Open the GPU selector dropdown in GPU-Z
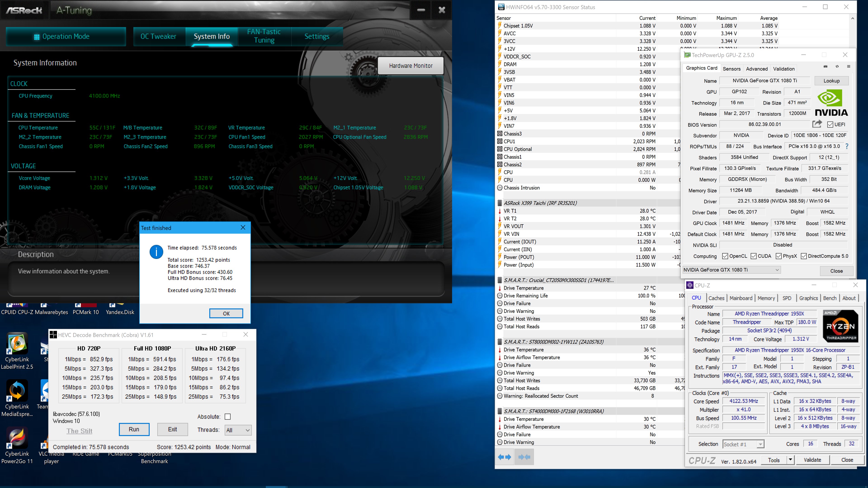The height and width of the screenshot is (488, 868). (x=731, y=270)
